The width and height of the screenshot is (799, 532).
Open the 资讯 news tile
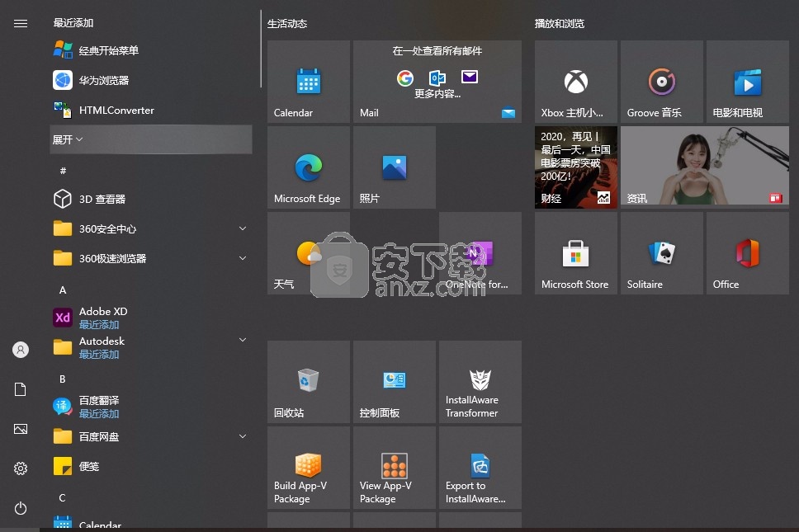tap(705, 167)
